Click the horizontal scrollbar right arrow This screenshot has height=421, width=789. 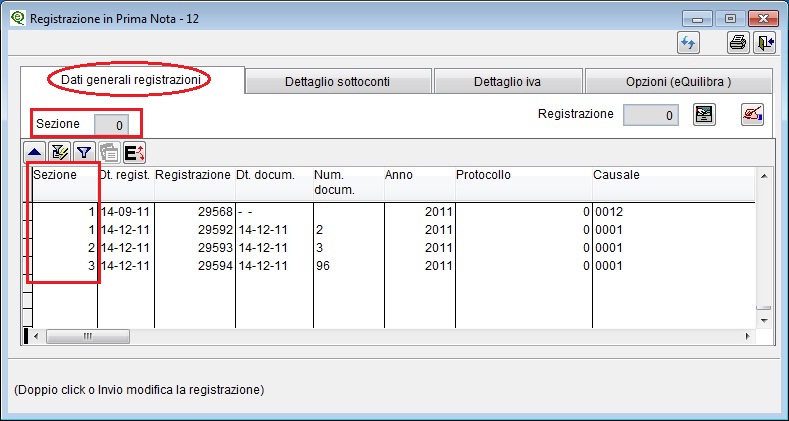coord(748,336)
